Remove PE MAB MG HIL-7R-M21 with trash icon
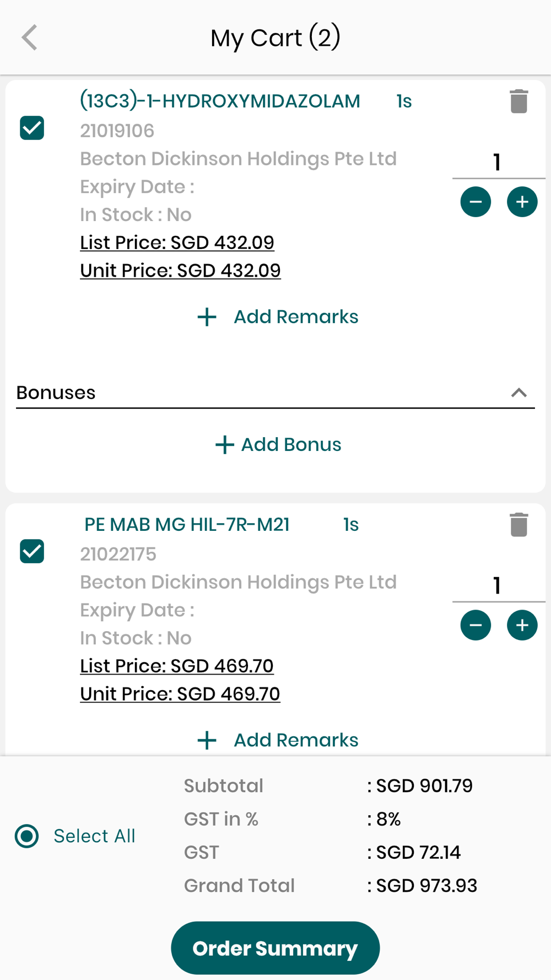 point(518,525)
